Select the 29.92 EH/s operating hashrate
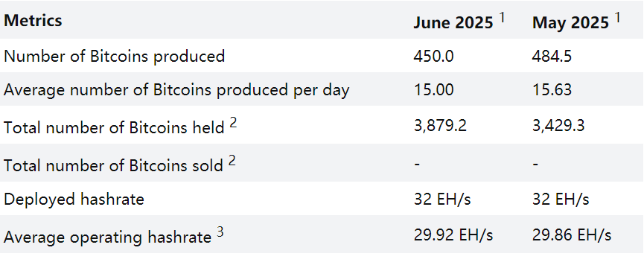Image resolution: width=644 pixels, height=268 pixels. pyautogui.click(x=453, y=235)
